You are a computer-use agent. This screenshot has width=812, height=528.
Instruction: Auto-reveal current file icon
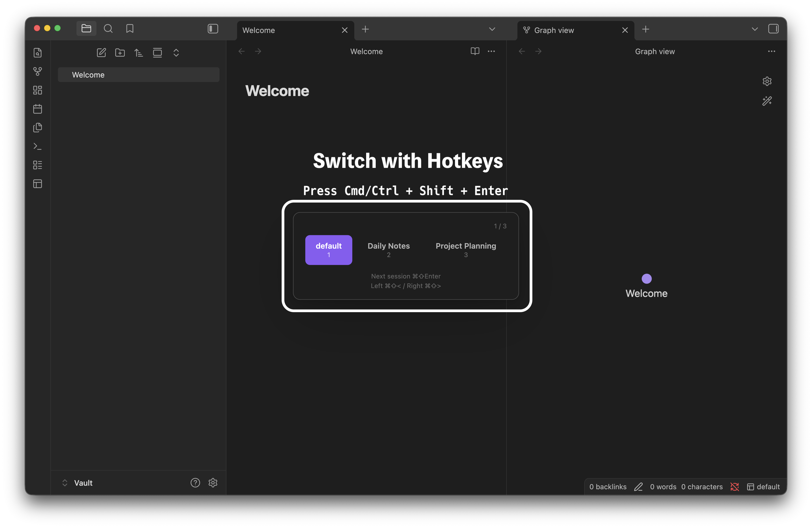point(157,53)
